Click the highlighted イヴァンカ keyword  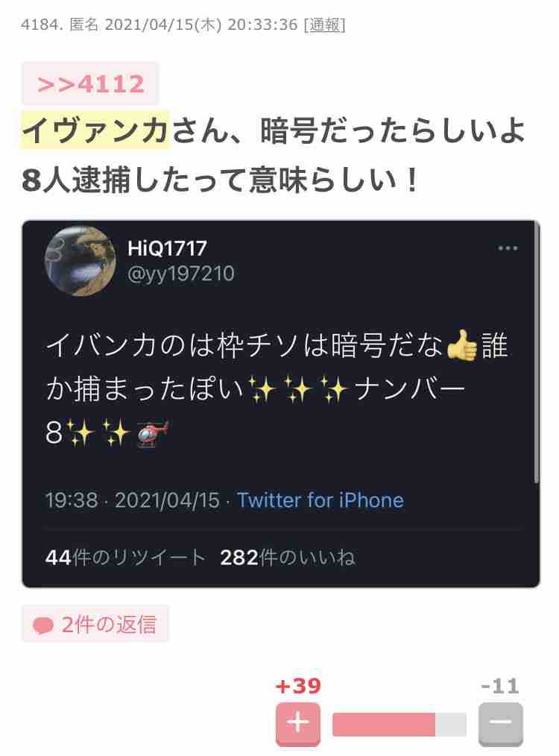point(95,130)
